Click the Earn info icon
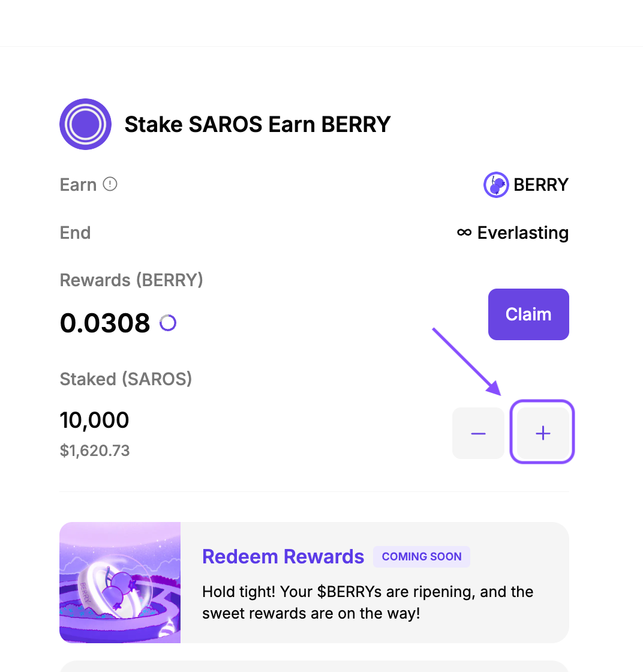This screenshot has width=643, height=672. pyautogui.click(x=110, y=184)
